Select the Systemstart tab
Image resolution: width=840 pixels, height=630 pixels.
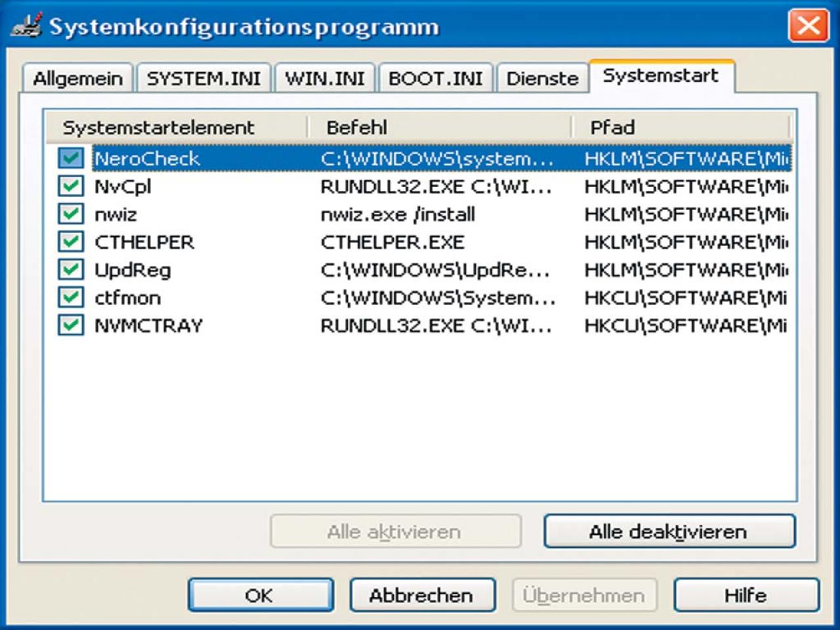click(661, 76)
